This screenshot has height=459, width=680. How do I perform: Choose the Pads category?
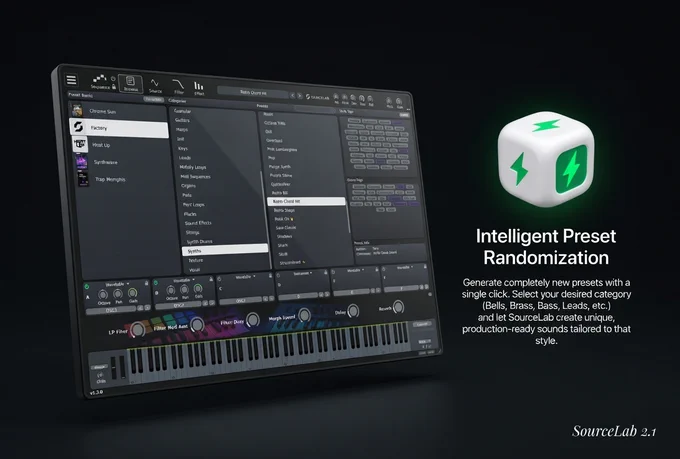(187, 195)
